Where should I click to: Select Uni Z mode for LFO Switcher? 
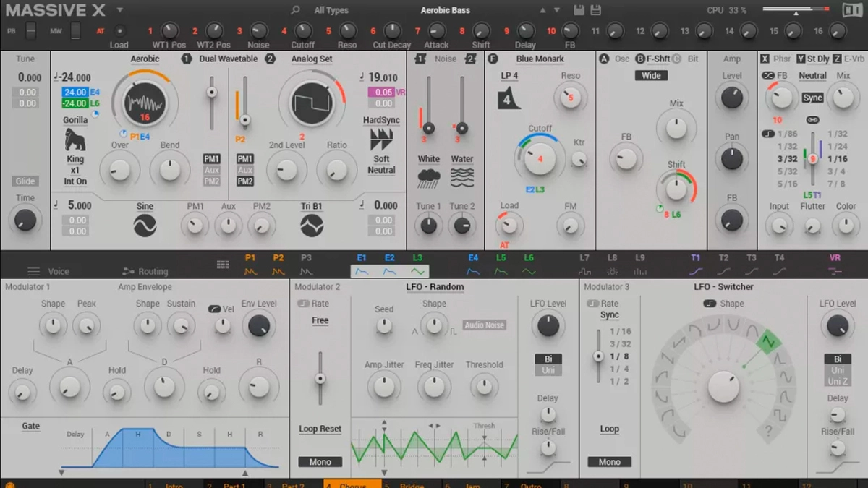838,381
